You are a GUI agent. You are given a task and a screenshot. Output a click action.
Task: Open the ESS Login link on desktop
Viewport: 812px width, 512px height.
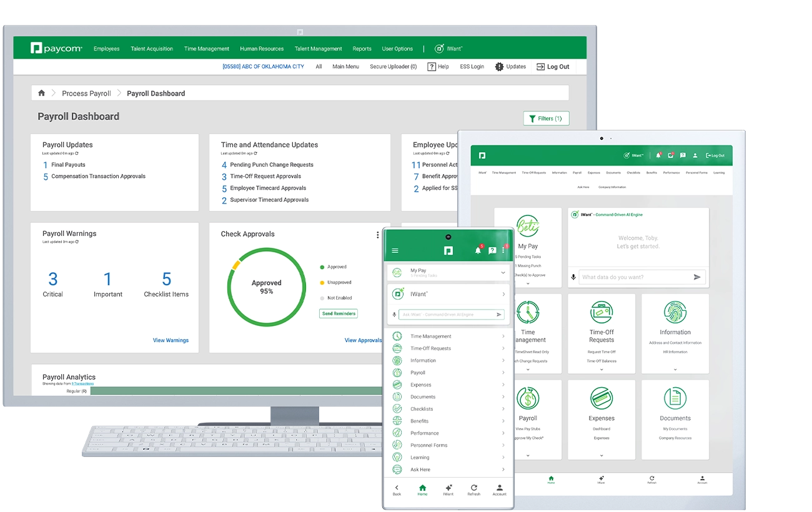pyautogui.click(x=472, y=67)
